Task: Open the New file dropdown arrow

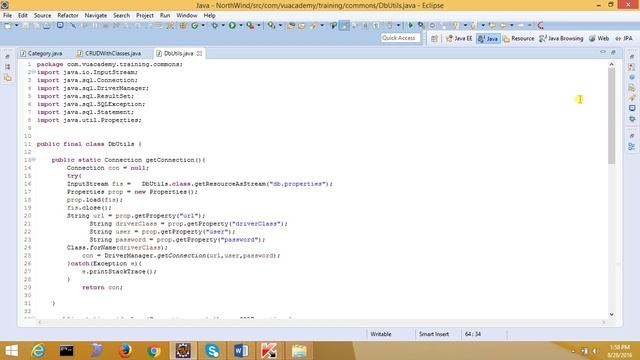Action: [16, 25]
